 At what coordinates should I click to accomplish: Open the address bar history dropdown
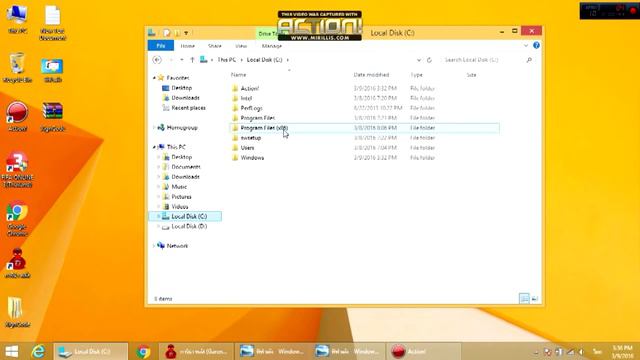[419, 60]
